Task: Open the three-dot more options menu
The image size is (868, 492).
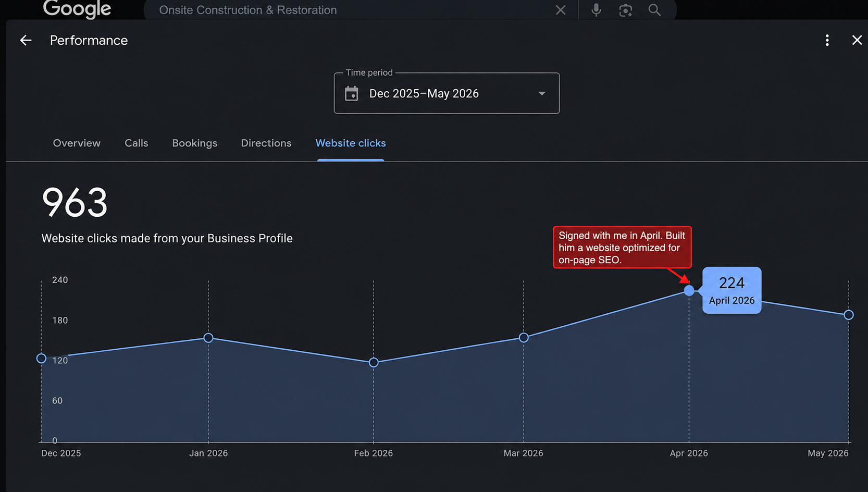Action: (x=827, y=40)
